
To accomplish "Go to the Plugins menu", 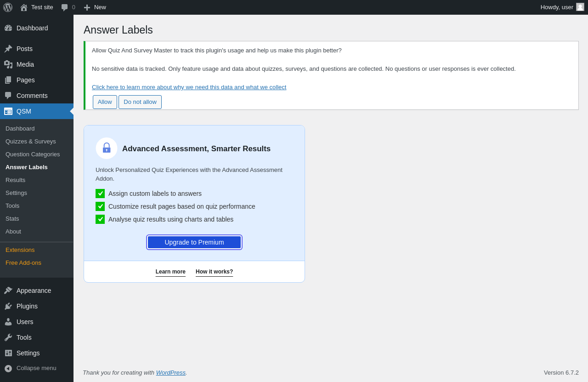I will click(x=37, y=306).
